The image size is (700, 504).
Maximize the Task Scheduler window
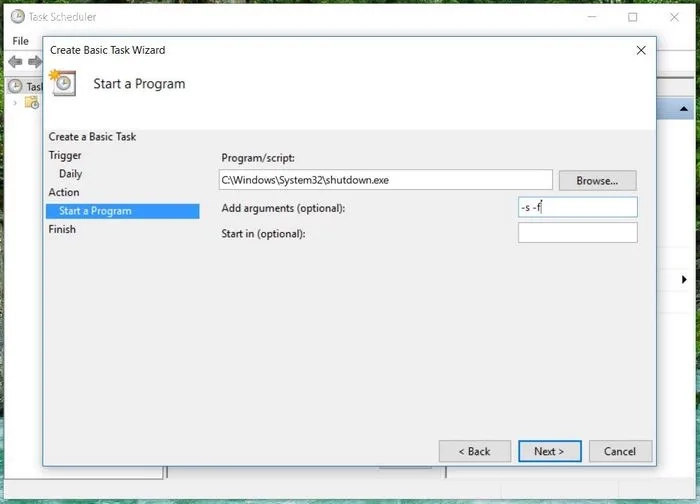632,17
